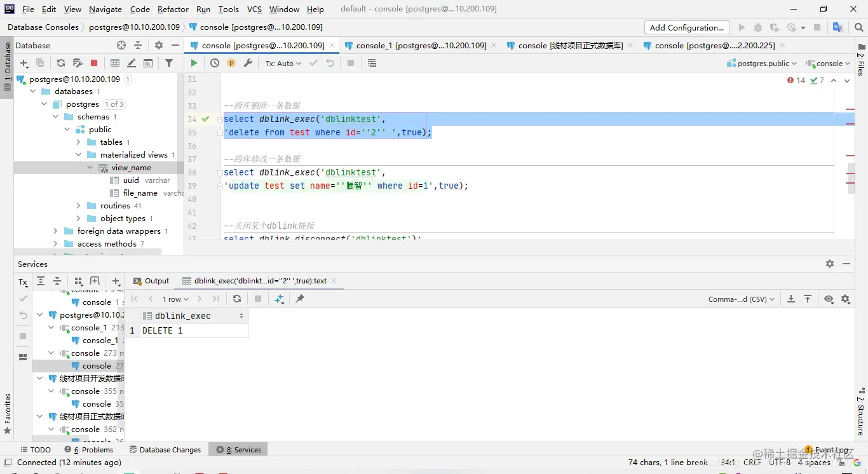This screenshot has height=474, width=868.
Task: Export result data with download icon
Action: point(791,299)
